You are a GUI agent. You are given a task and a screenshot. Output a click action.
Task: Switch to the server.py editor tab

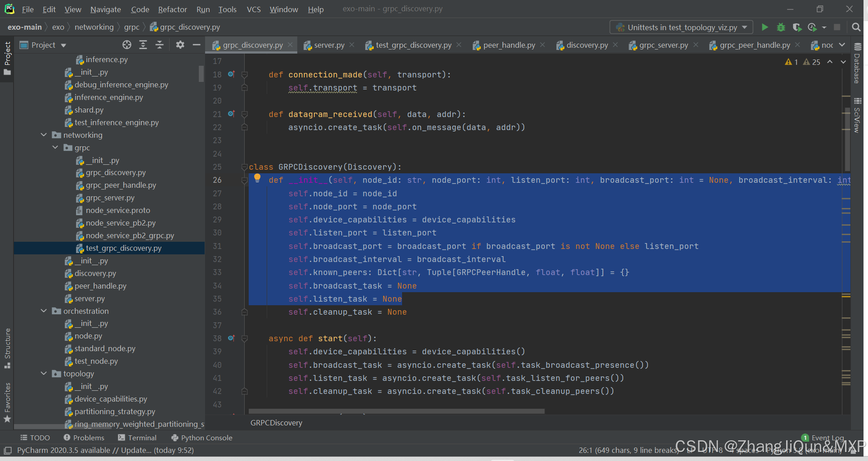[329, 45]
